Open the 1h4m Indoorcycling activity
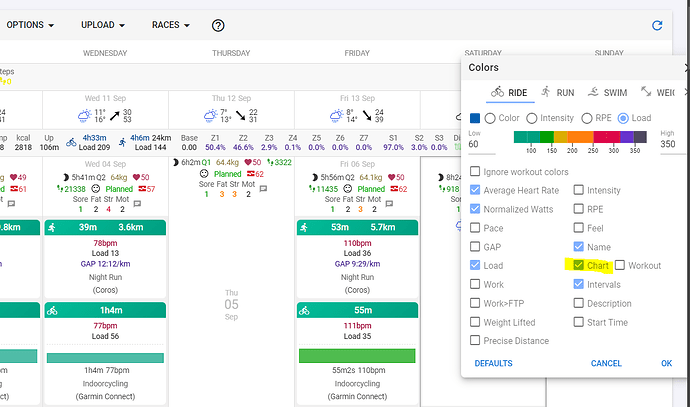The height and width of the screenshot is (407, 690). click(x=105, y=353)
